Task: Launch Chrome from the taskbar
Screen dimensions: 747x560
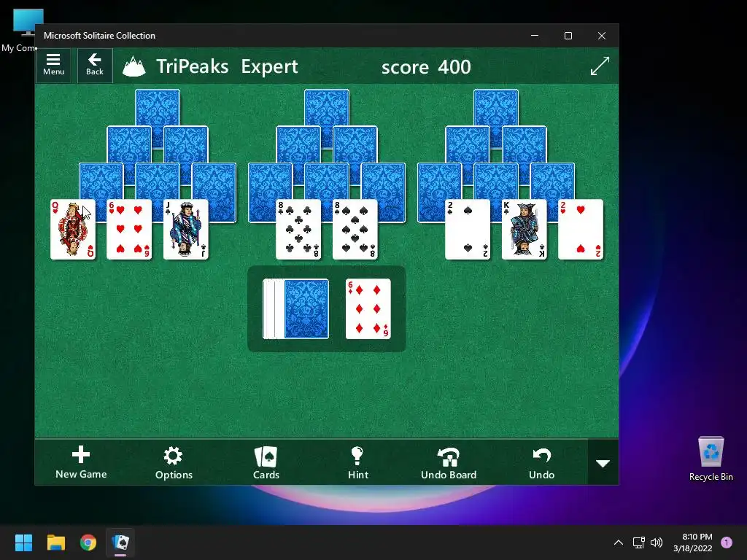Action: point(88,542)
